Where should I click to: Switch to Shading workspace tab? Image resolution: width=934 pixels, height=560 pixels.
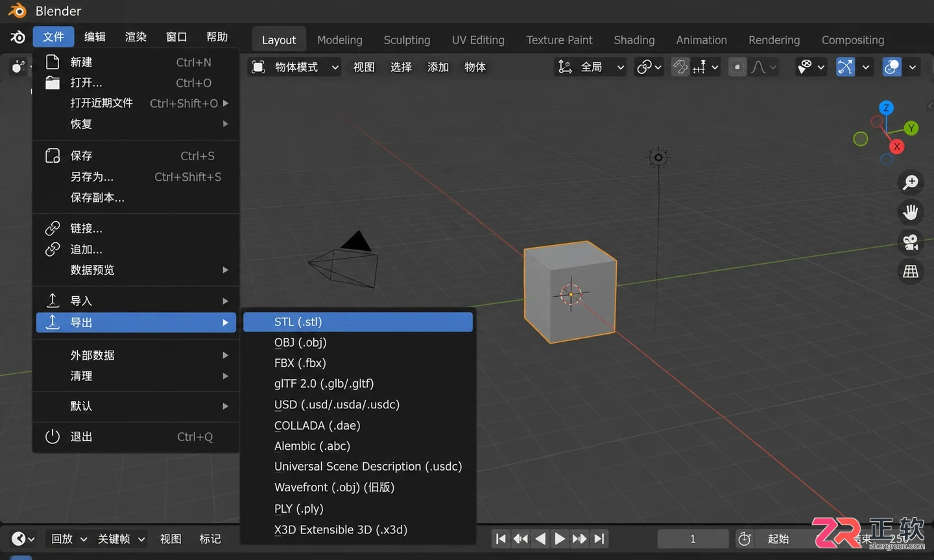pos(634,40)
